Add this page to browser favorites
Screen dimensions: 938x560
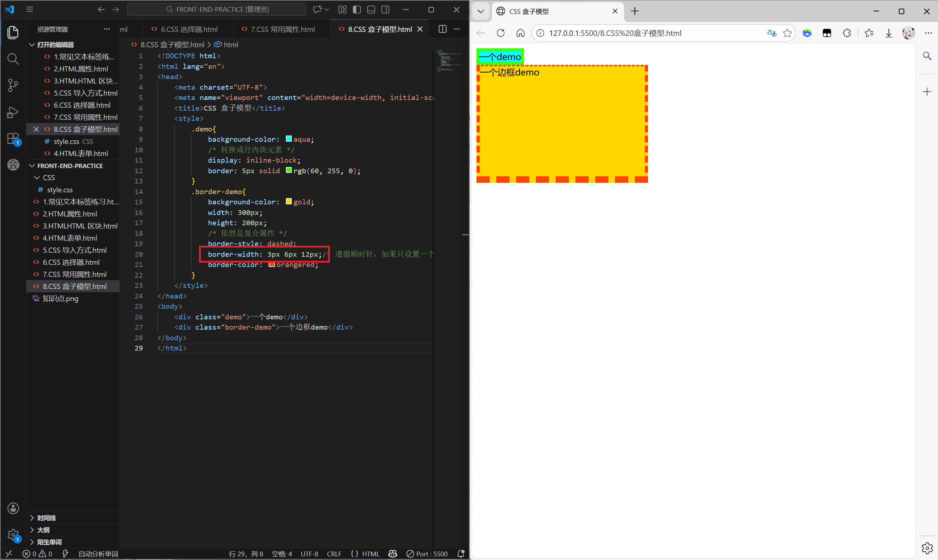pyautogui.click(x=787, y=33)
